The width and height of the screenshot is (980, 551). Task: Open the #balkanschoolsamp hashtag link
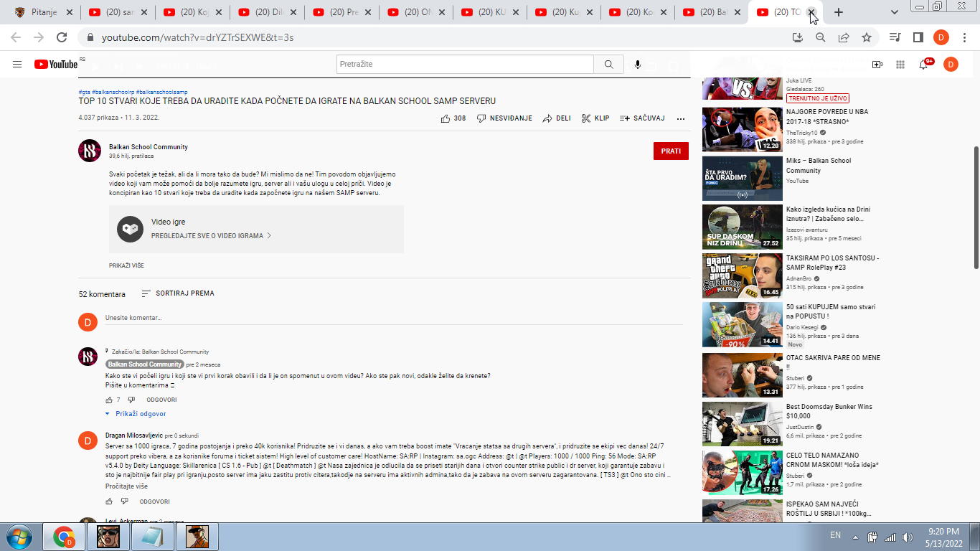(161, 93)
